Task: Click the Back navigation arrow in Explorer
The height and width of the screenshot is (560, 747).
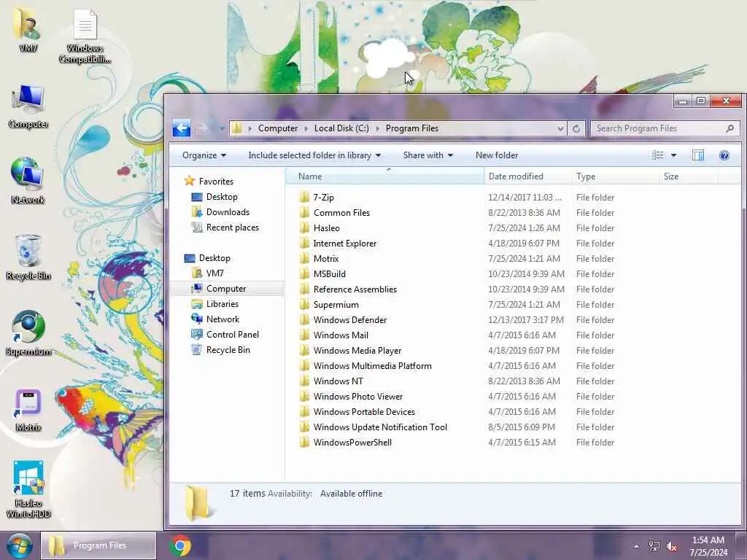Action: [182, 128]
